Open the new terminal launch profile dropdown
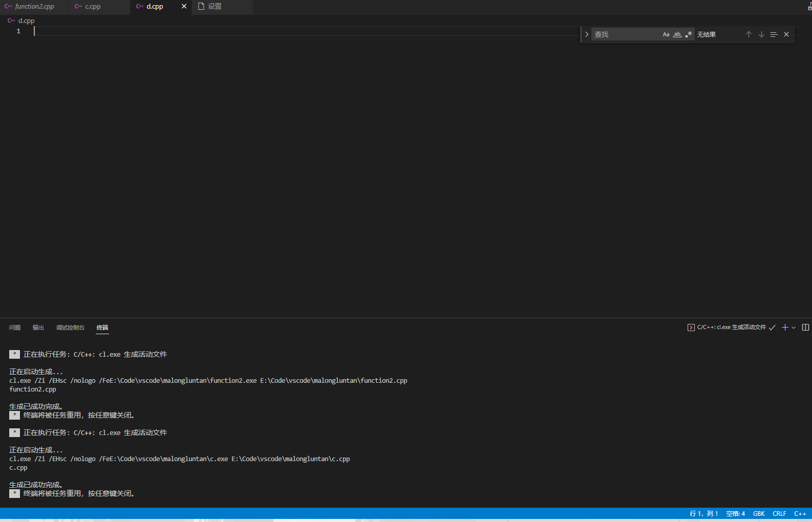 (794, 328)
